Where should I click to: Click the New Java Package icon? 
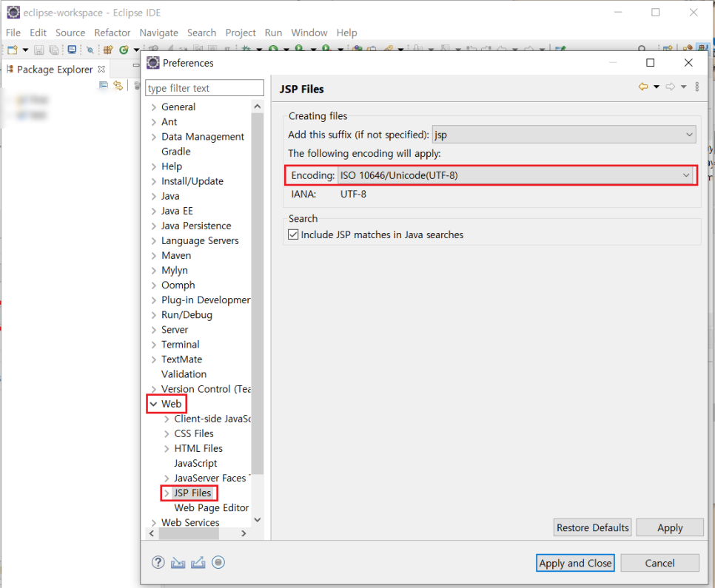click(x=108, y=50)
